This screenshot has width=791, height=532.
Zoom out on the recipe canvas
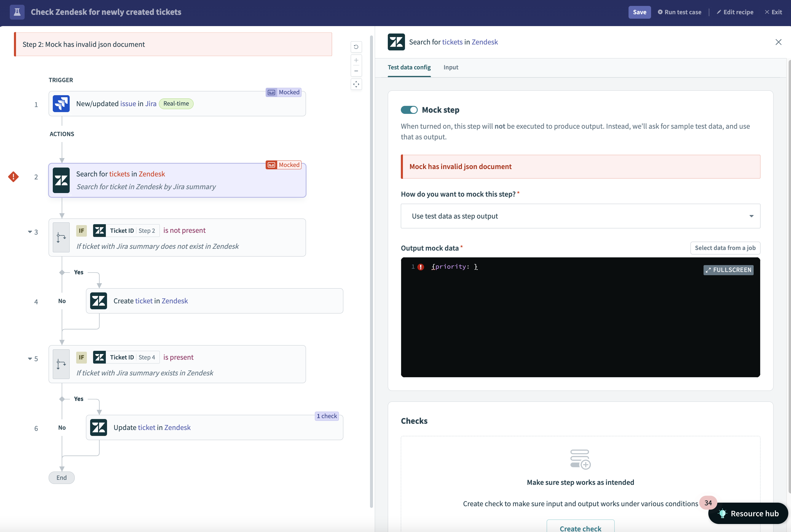tap(356, 71)
